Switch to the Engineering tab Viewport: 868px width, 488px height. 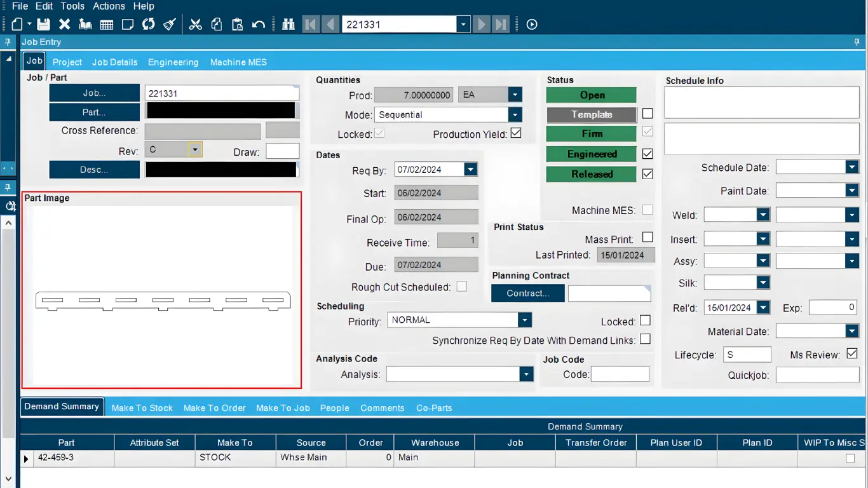(x=173, y=62)
